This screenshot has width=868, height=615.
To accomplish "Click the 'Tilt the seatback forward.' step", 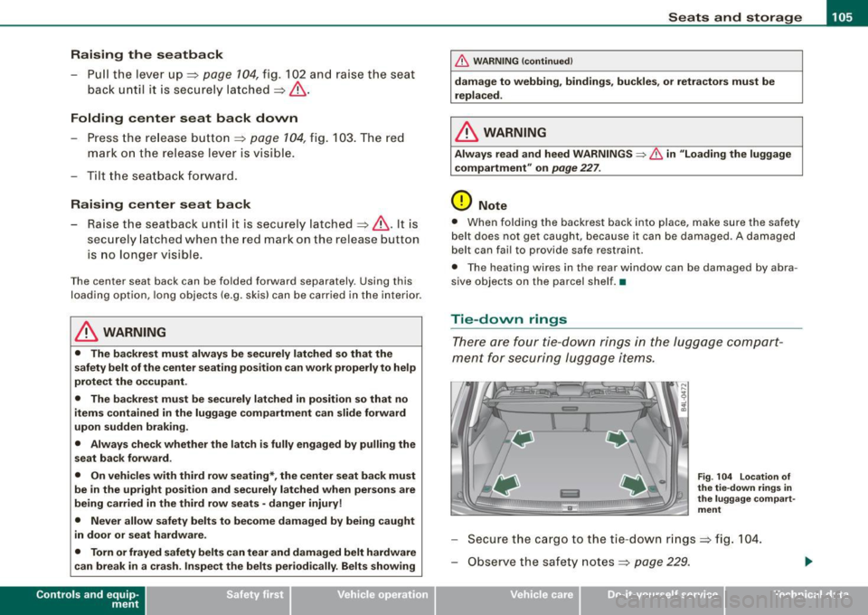I will 162,176.
